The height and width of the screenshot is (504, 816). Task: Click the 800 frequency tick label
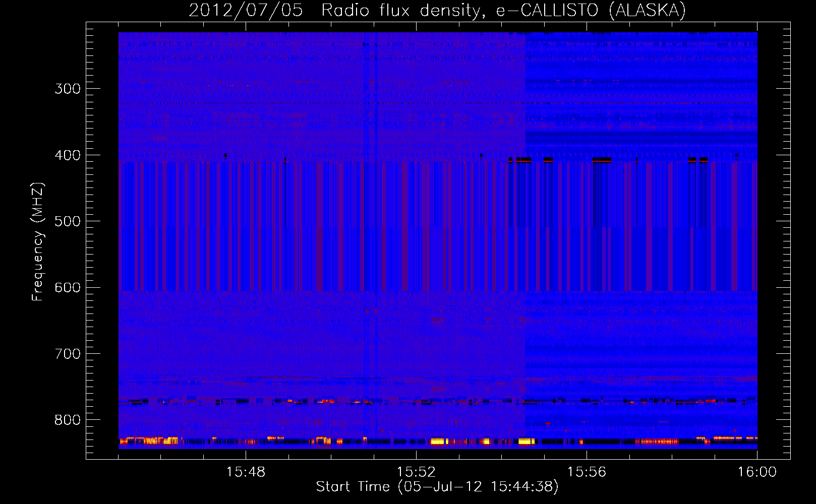pyautogui.click(x=68, y=420)
